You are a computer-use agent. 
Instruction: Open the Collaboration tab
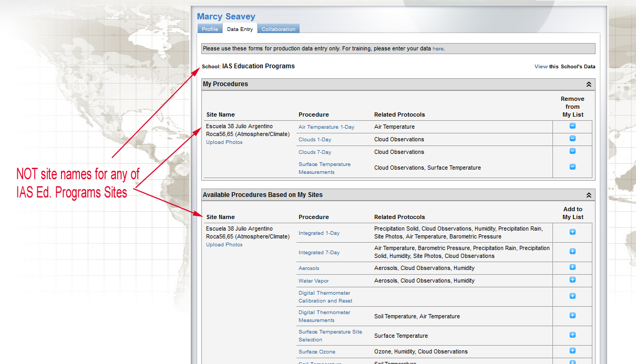[278, 29]
